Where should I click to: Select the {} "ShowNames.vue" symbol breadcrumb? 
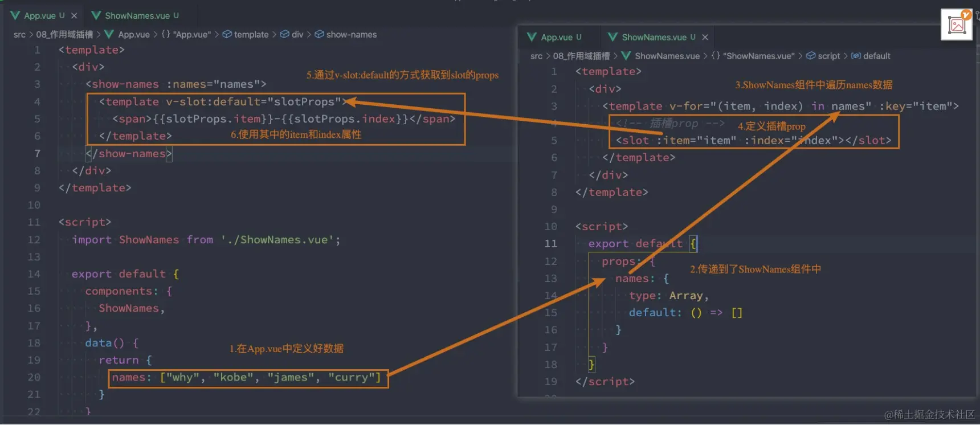753,56
